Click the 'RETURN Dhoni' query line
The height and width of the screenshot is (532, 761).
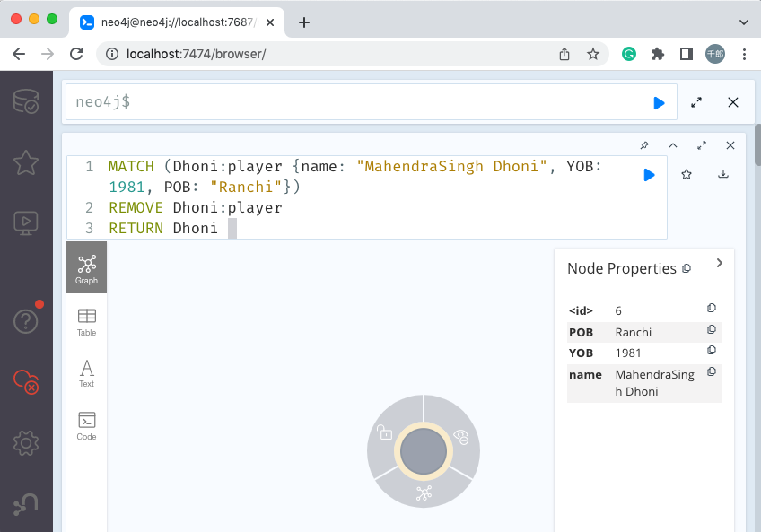click(x=163, y=228)
